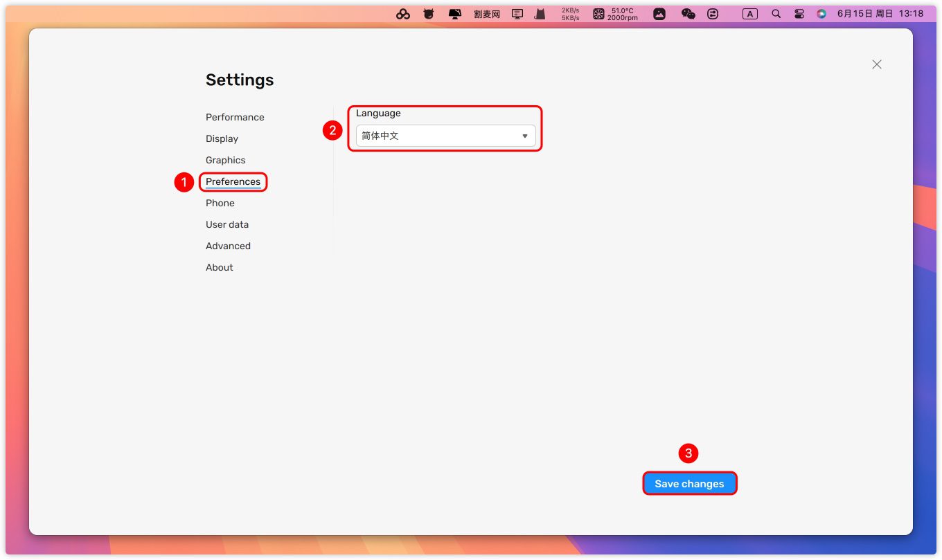Open WeChat icon in menu bar
The width and height of the screenshot is (942, 560).
point(688,14)
